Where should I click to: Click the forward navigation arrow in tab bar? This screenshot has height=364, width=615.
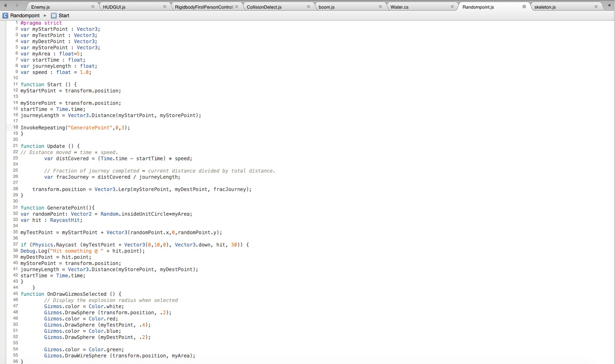pos(17,5)
